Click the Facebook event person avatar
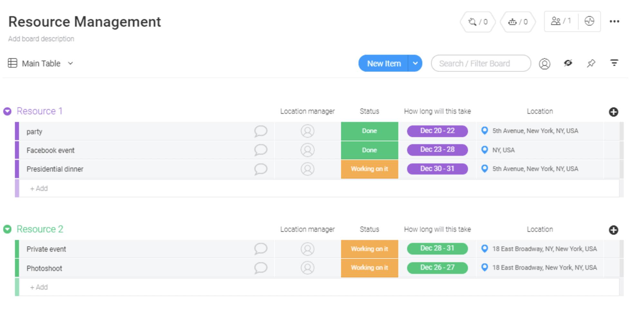644x334 pixels. pos(308,150)
